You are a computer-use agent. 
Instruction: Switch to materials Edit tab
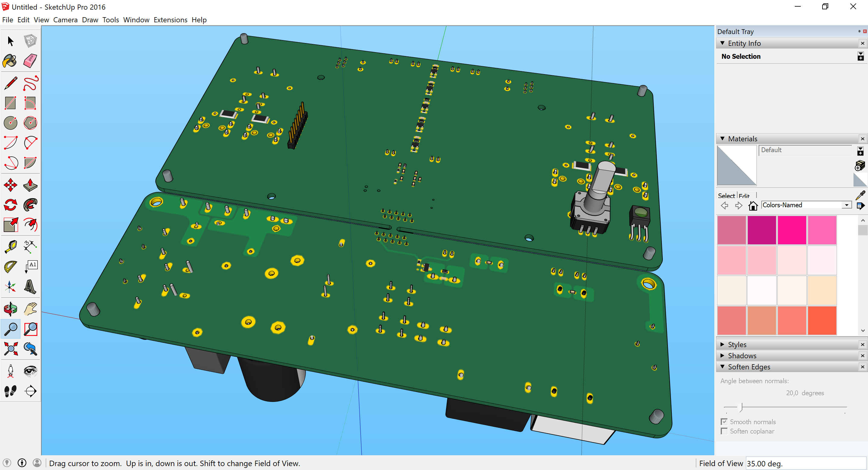coord(744,196)
